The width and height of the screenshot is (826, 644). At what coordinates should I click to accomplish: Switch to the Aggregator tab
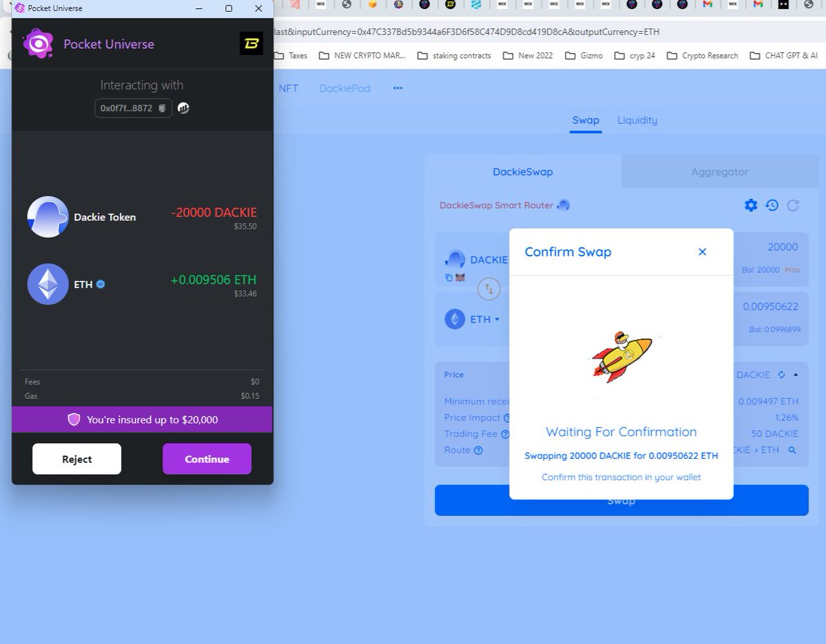click(719, 172)
